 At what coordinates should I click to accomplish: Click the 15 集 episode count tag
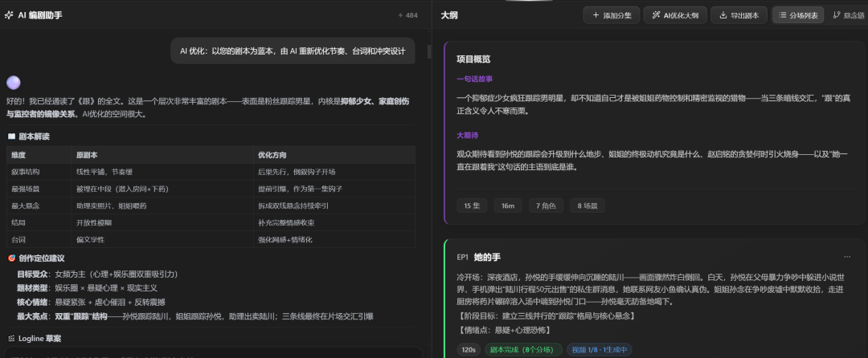pyautogui.click(x=472, y=205)
